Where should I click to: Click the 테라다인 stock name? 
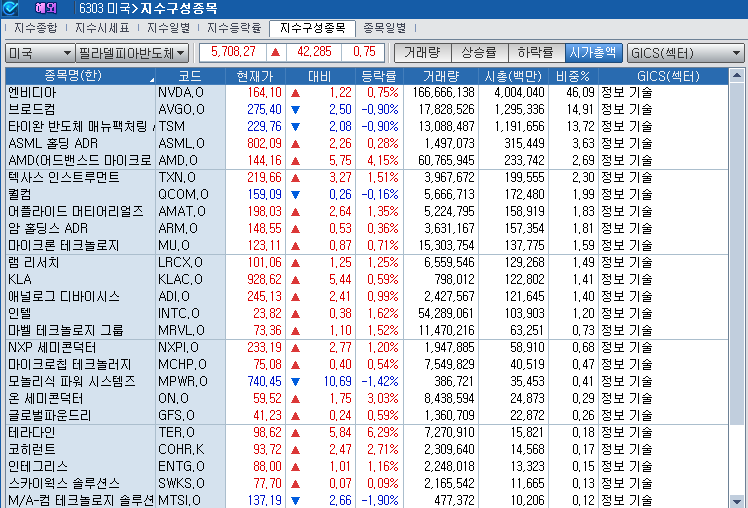click(x=31, y=433)
